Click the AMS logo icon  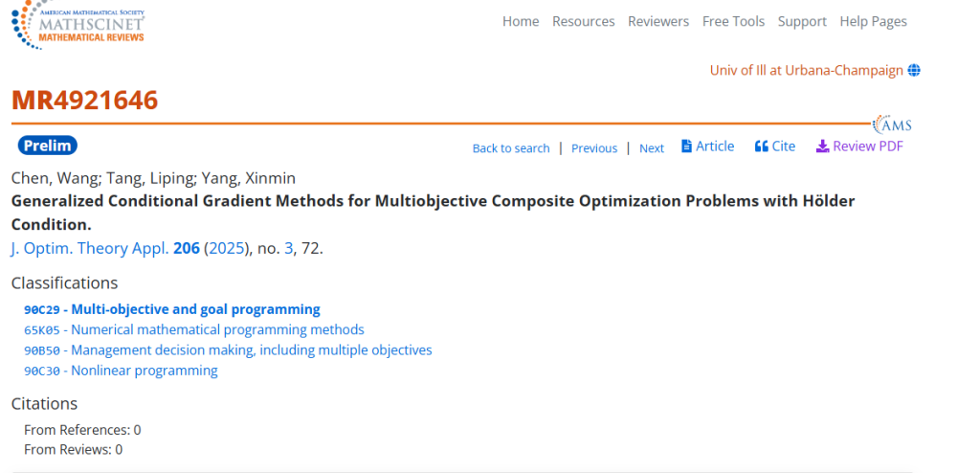pos(893,124)
